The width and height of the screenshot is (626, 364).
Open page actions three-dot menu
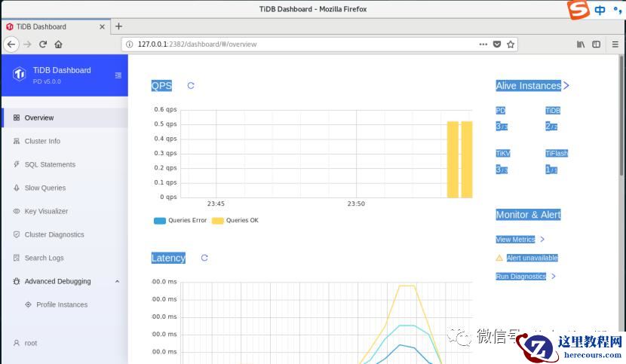(x=483, y=44)
